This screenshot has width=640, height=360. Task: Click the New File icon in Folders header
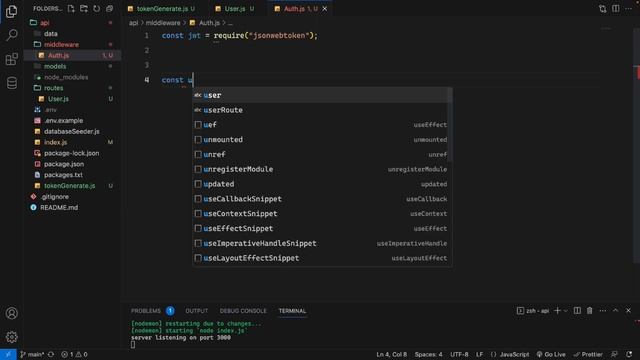pos(71,9)
